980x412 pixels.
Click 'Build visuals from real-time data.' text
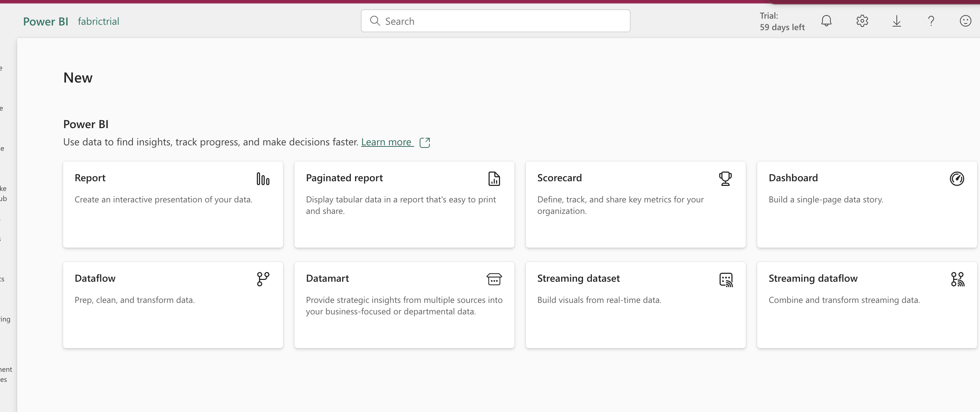point(599,300)
